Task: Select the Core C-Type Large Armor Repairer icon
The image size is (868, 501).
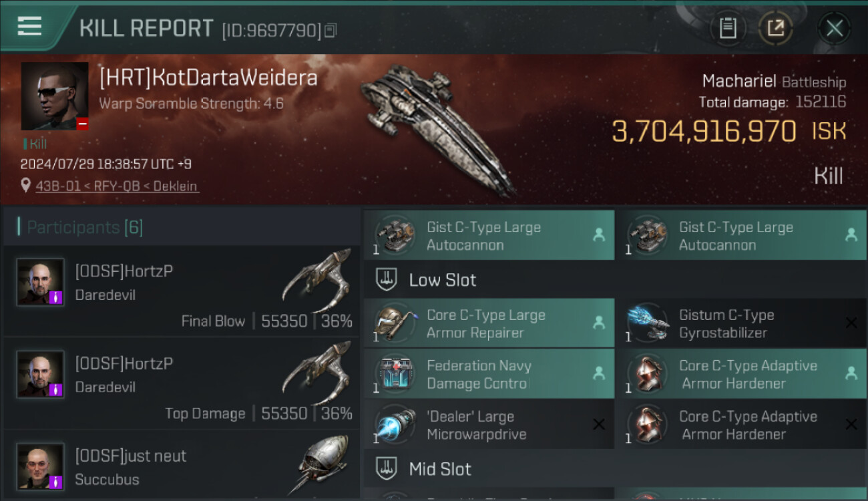Action: click(x=395, y=323)
